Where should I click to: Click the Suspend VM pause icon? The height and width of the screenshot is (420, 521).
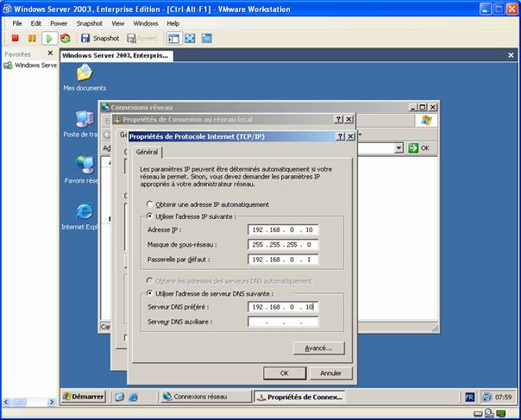click(32, 38)
